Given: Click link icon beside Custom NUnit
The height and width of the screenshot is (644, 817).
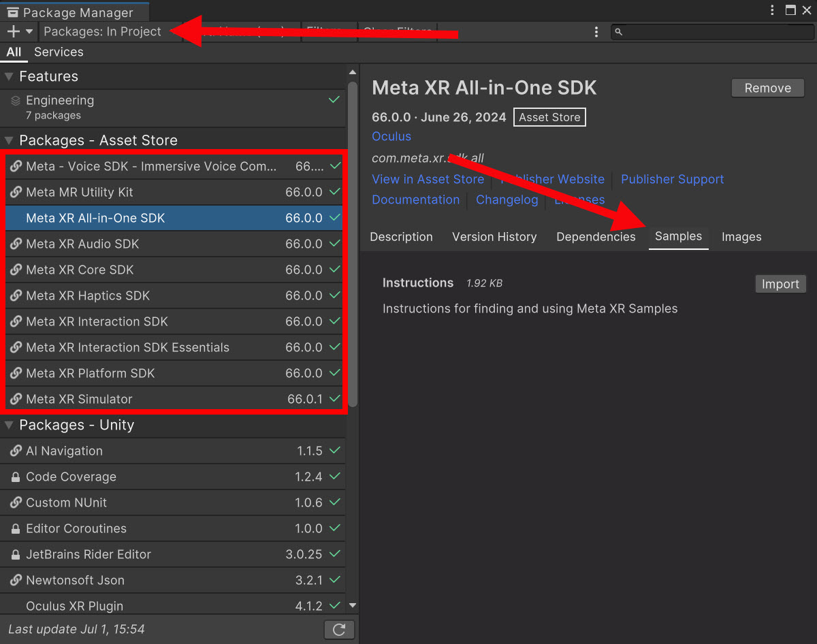Looking at the screenshot, I should (x=16, y=502).
